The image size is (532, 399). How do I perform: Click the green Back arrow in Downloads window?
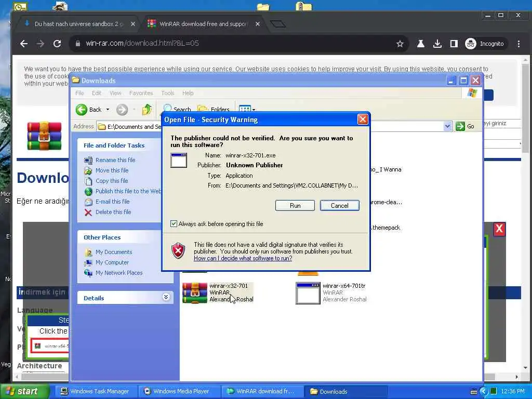tap(82, 110)
